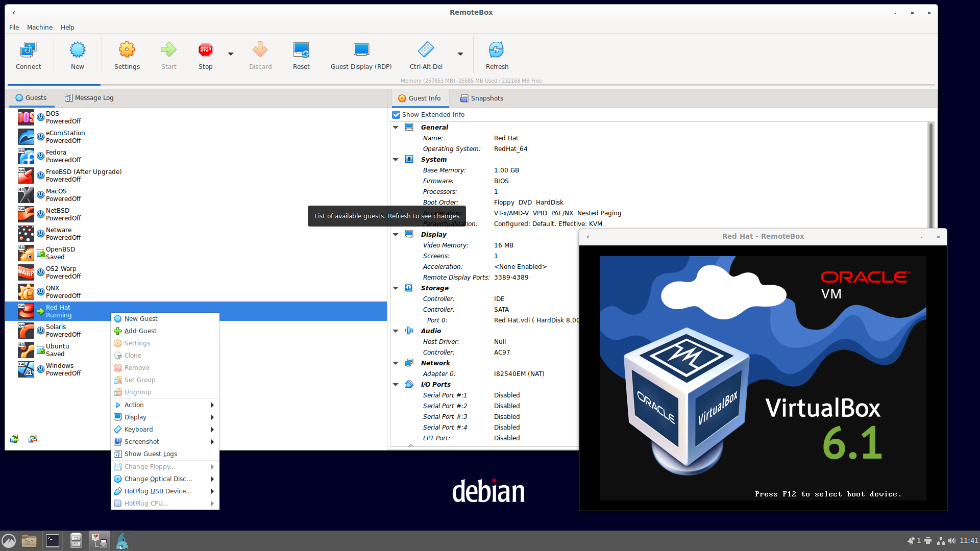Collapse the General section
Screen dimensions: 980x551
396,127
